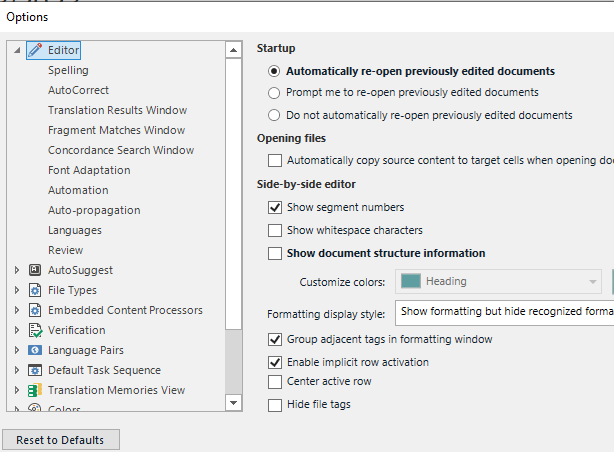614x452 pixels.
Task: Select automatically re-open previously edited documents
Action: [x=274, y=71]
